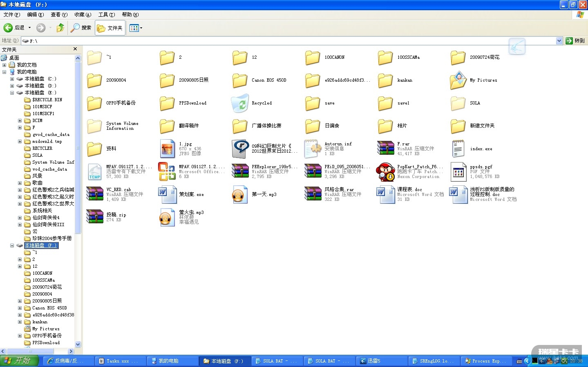Click the 开始 start button
This screenshot has height=367, width=588.
[x=19, y=361]
